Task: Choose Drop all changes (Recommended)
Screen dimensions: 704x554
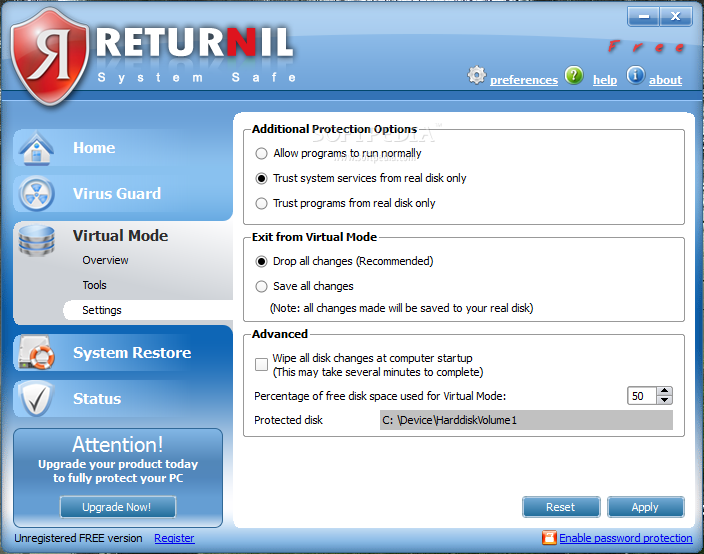Action: (261, 262)
